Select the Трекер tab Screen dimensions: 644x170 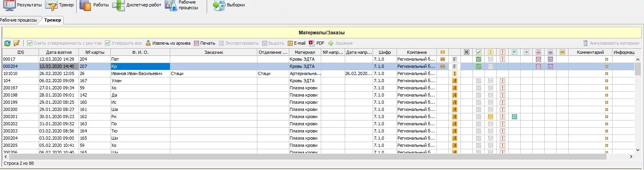53,20
